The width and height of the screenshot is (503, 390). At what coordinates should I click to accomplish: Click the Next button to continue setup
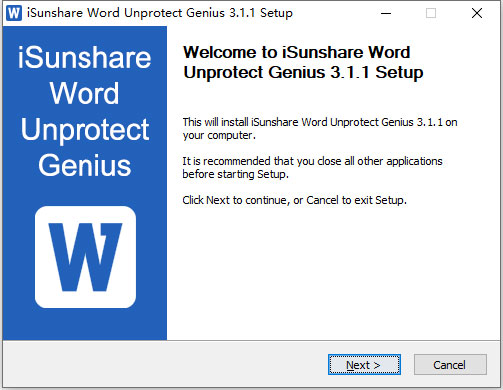tap(364, 365)
